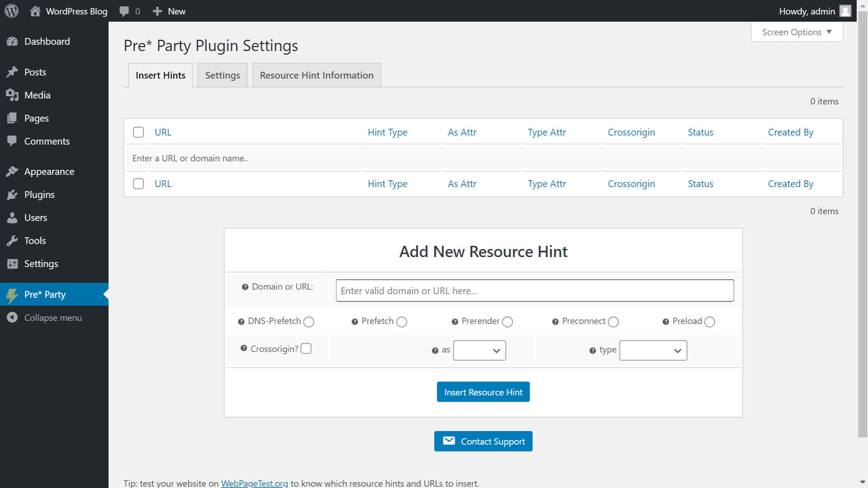Sort by As Attr in table footer

[462, 183]
